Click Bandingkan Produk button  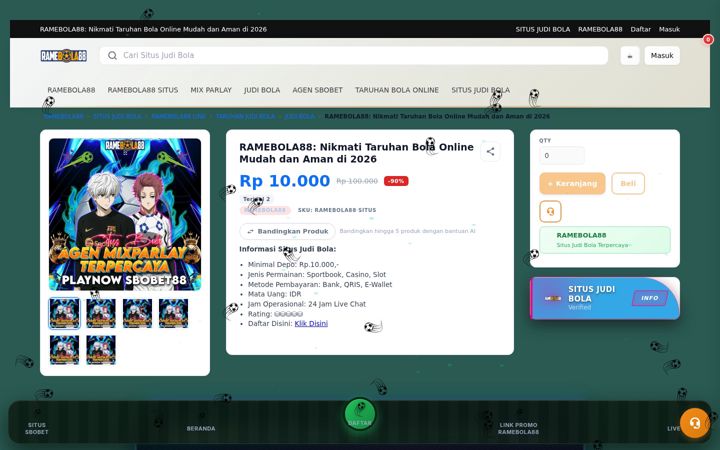[287, 231]
